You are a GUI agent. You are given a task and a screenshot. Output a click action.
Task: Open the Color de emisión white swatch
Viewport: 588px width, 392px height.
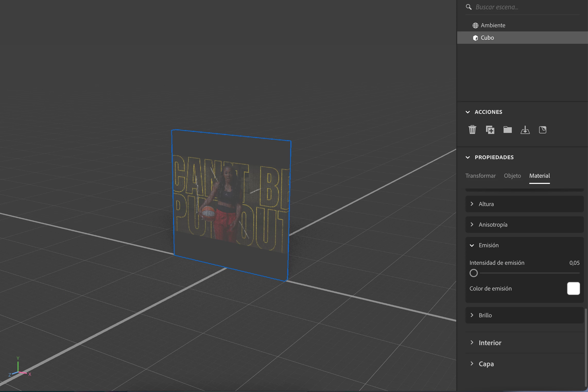tap(573, 288)
